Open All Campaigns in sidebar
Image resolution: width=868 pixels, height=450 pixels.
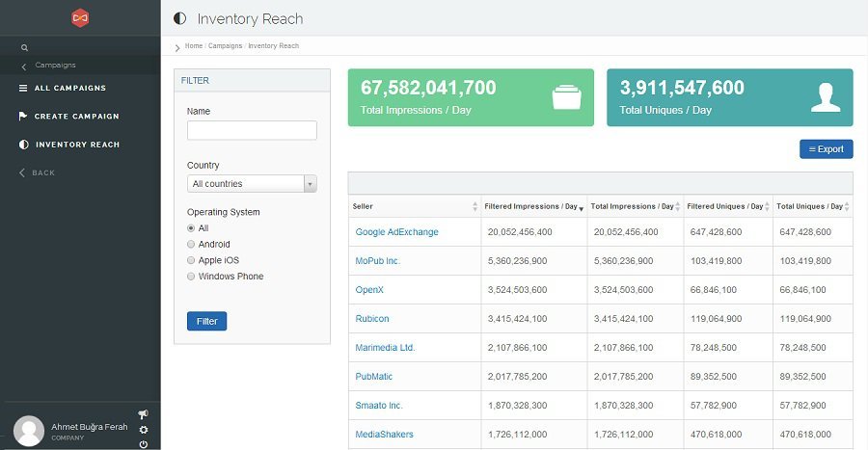click(69, 89)
